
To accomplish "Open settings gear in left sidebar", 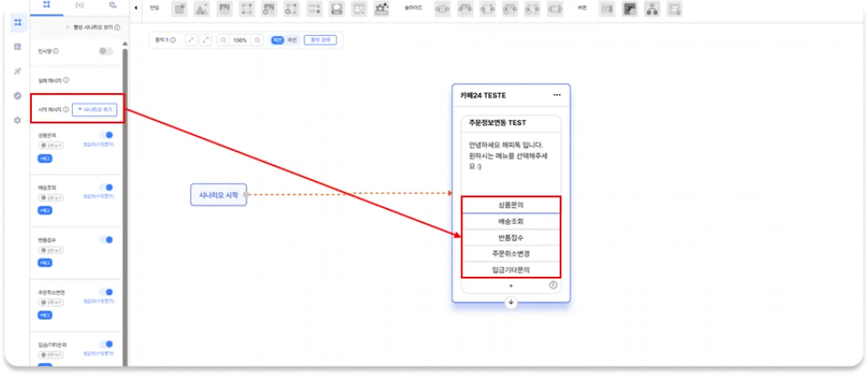I will click(x=18, y=120).
